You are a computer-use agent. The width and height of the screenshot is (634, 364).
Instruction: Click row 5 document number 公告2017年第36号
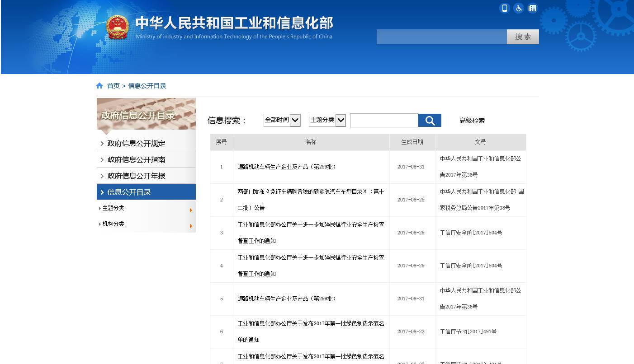point(480,299)
